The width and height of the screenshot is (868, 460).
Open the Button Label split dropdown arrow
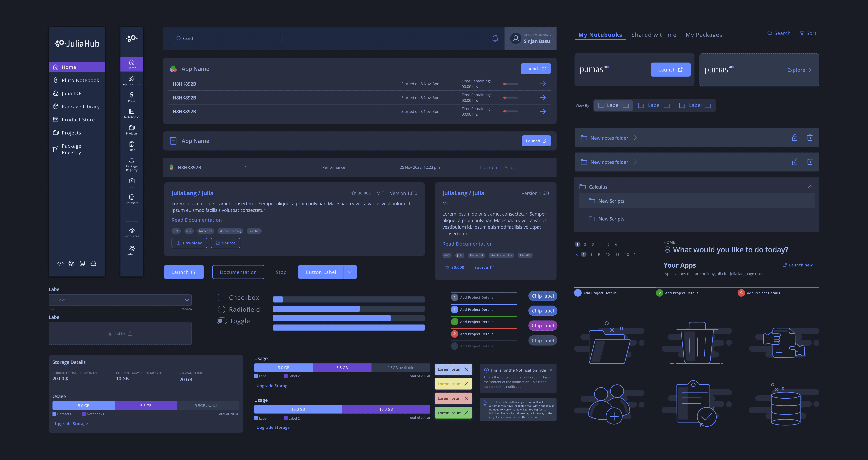(350, 272)
